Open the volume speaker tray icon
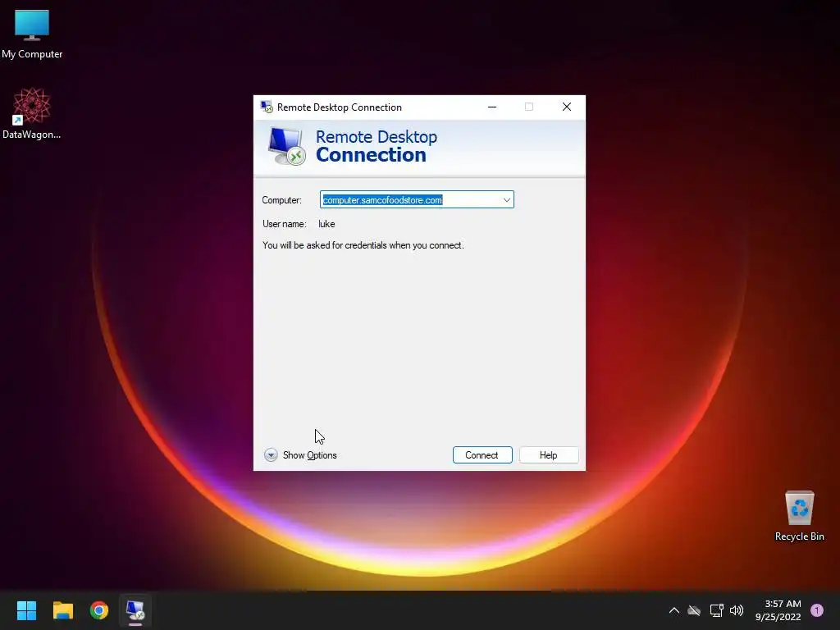Viewport: 840px width, 630px height. click(737, 610)
